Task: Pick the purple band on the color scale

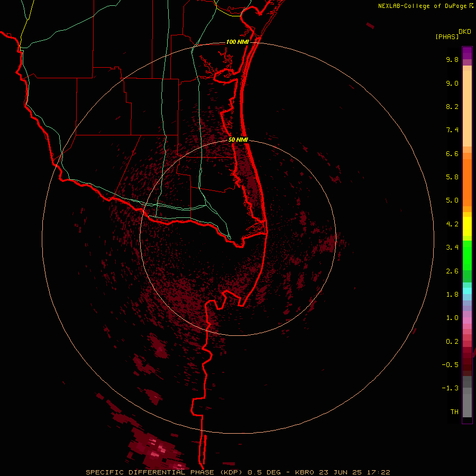Action: [x=467, y=53]
